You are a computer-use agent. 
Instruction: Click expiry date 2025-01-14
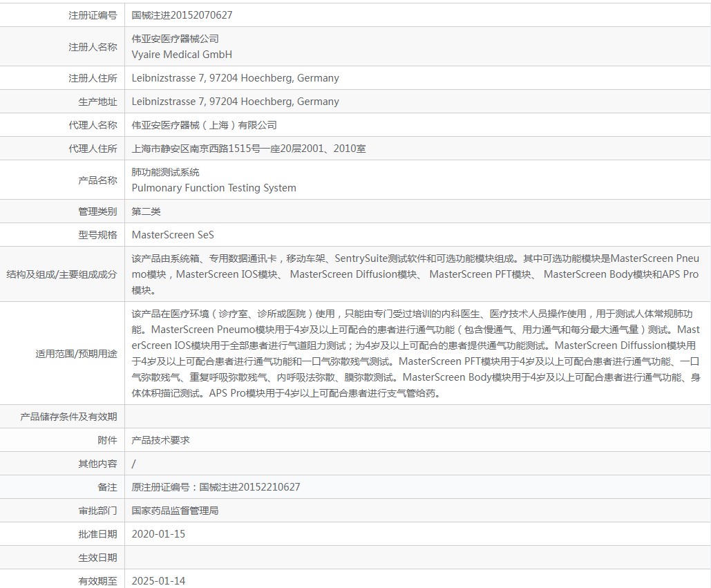[x=158, y=581]
